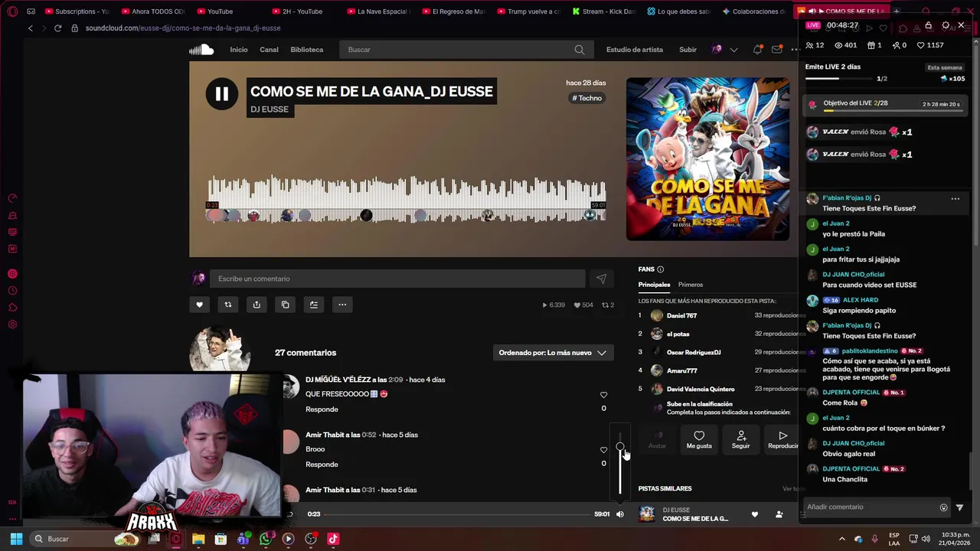
Task: Follow artist in bottom player
Action: [x=779, y=514]
